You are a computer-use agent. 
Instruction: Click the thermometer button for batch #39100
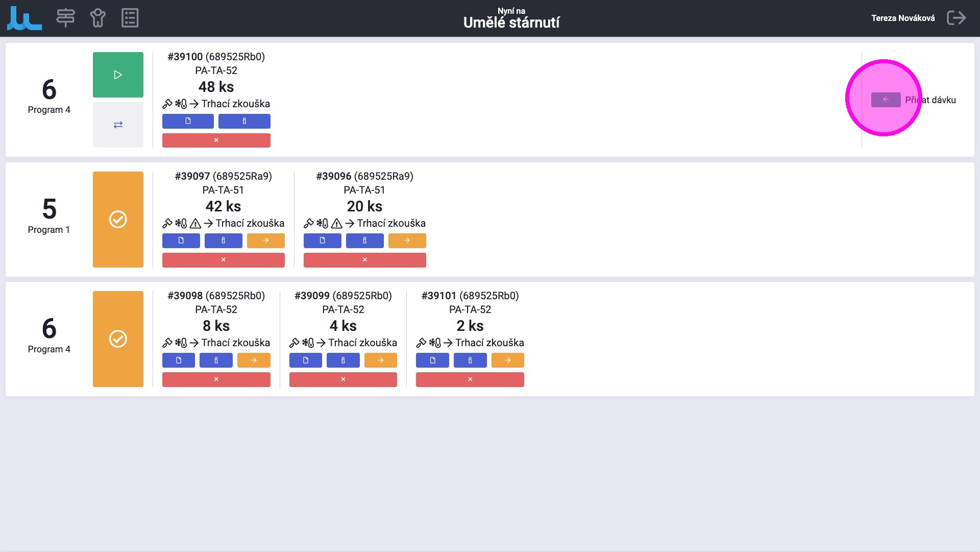coord(244,121)
